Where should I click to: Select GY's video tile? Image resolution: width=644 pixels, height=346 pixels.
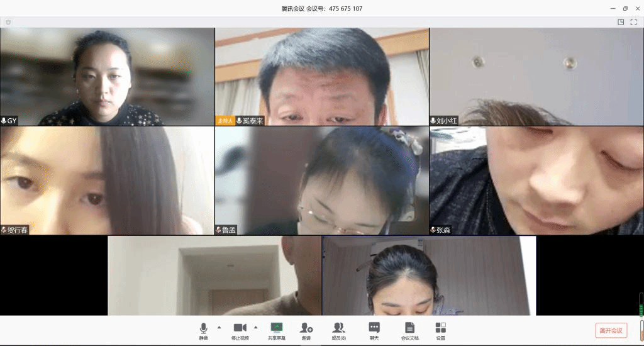(x=107, y=76)
